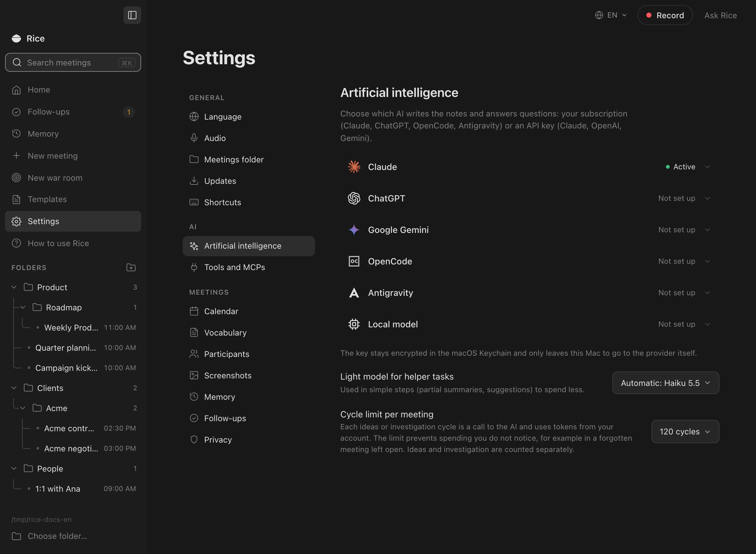Open Ask Rice in the top bar
This screenshot has width=756, height=554.
coord(720,15)
